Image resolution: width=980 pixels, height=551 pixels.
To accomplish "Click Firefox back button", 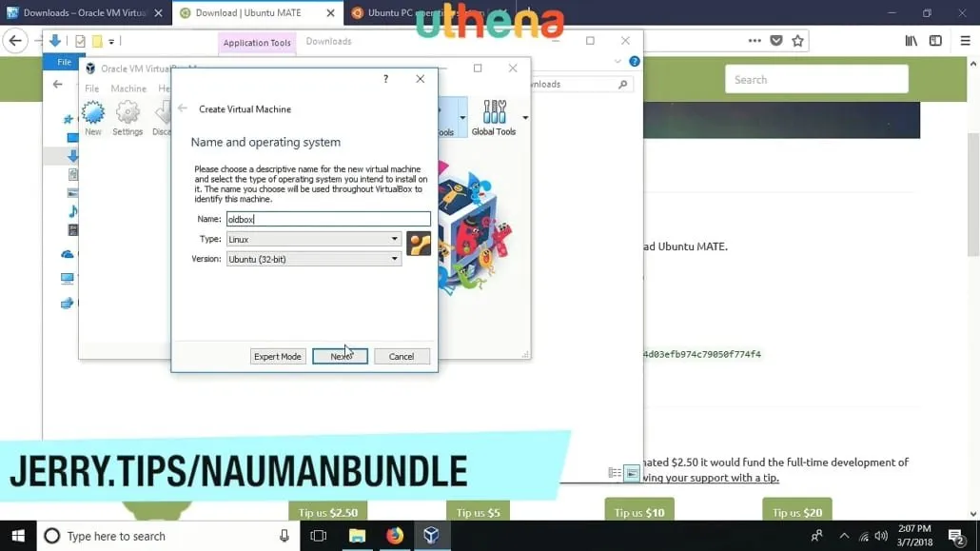I will 15,41.
